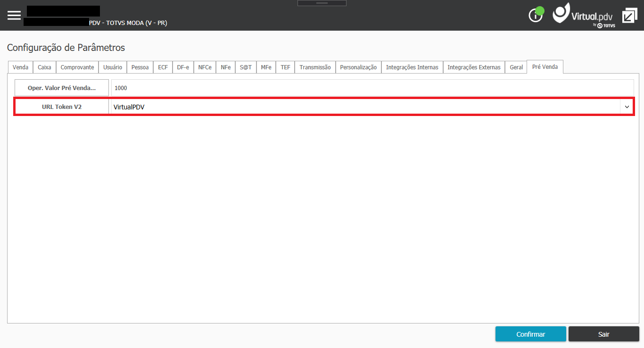
Task: Open the S@T tab
Action: [x=246, y=67]
